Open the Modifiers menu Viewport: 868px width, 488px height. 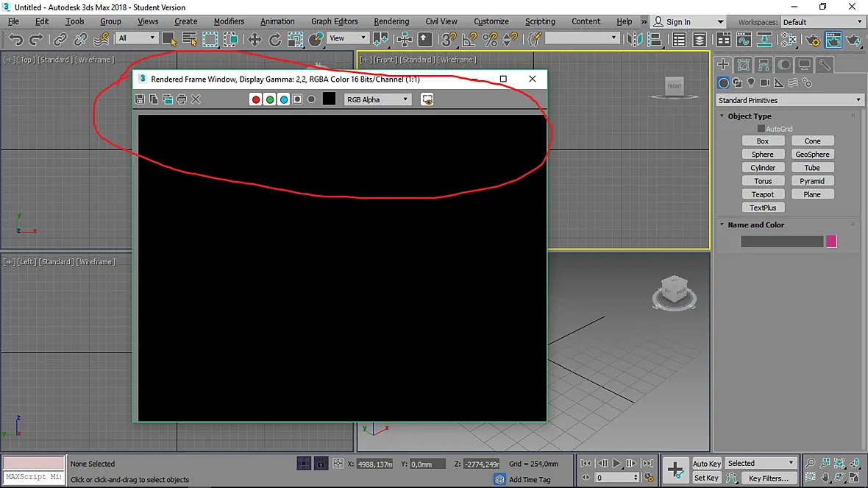pos(229,21)
